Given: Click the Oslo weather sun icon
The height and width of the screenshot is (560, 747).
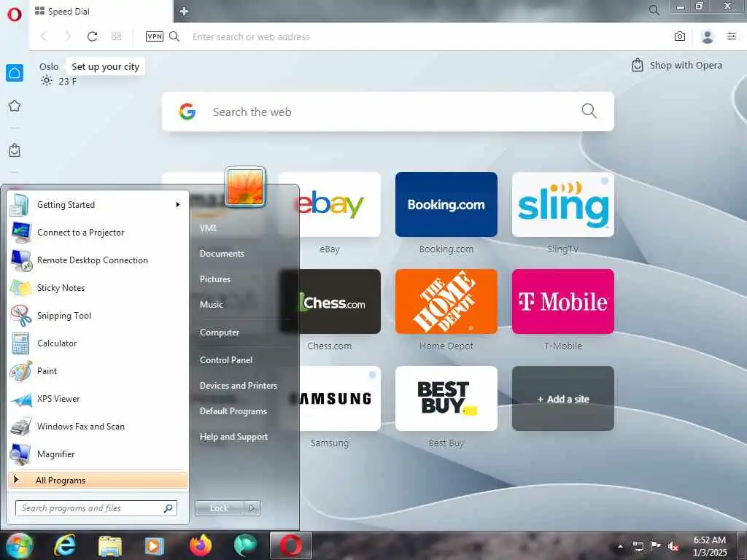Looking at the screenshot, I should pos(46,80).
